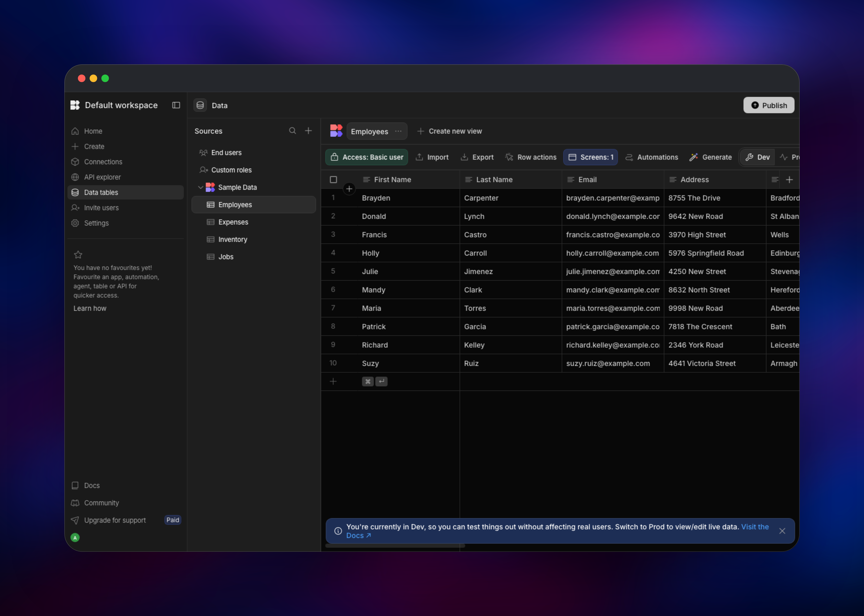The image size is (864, 616).
Task: Click the user avatar A icon
Action: 75,537
